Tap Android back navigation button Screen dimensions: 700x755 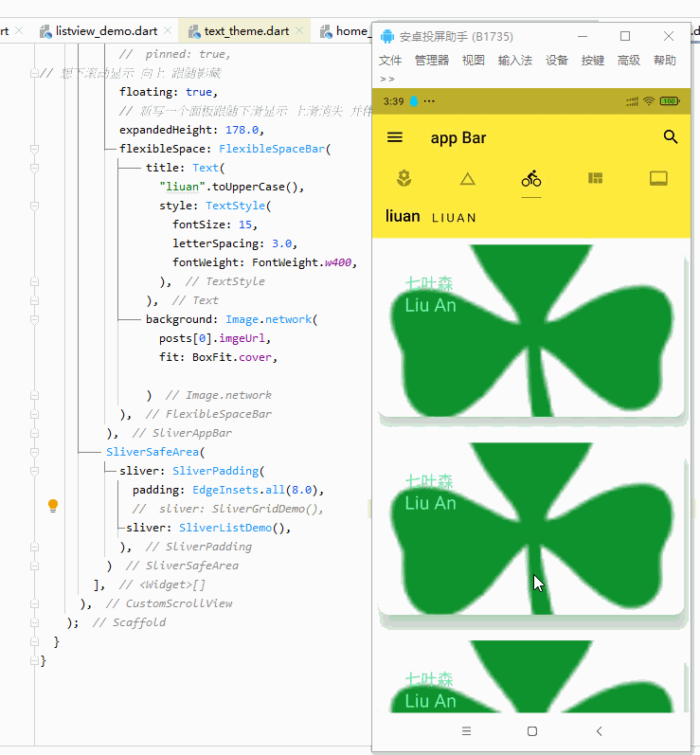[x=599, y=731]
